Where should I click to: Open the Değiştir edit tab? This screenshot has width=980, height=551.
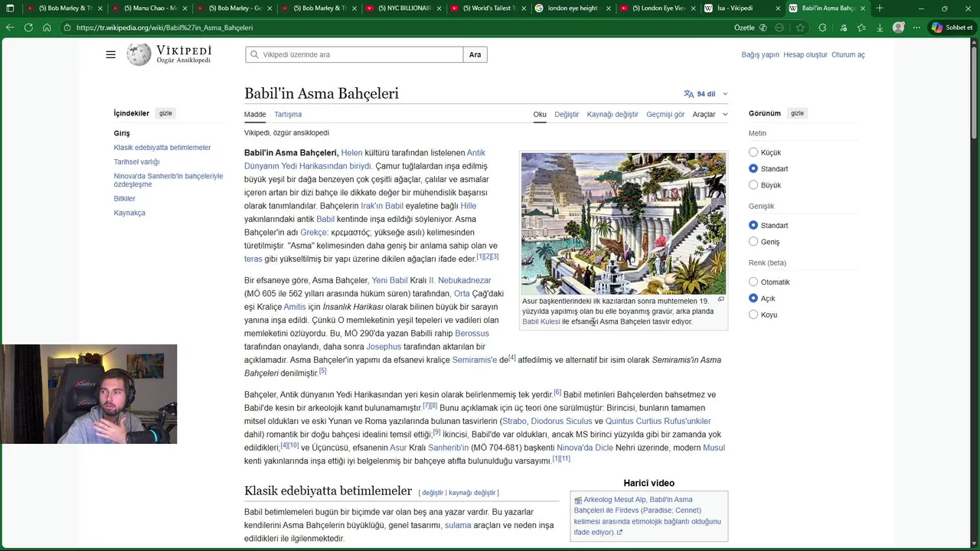click(567, 114)
